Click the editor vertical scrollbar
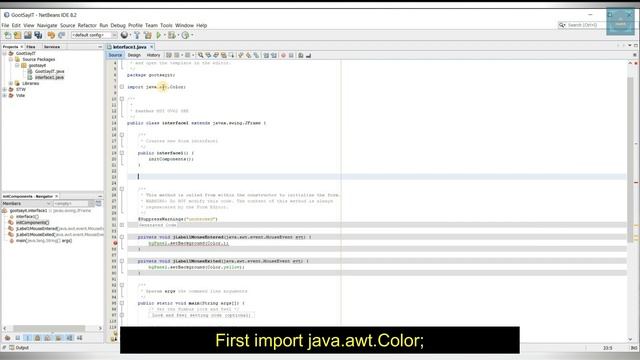The image size is (640, 360). 630,159
